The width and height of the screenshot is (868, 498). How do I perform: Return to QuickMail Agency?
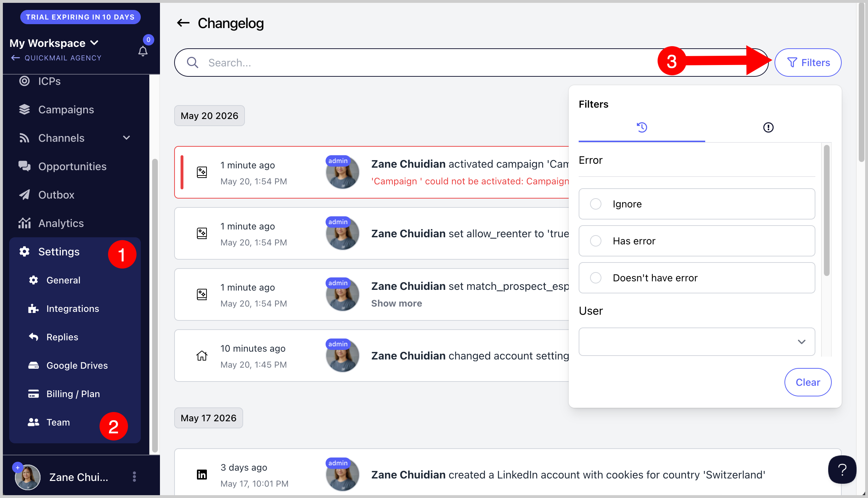56,58
